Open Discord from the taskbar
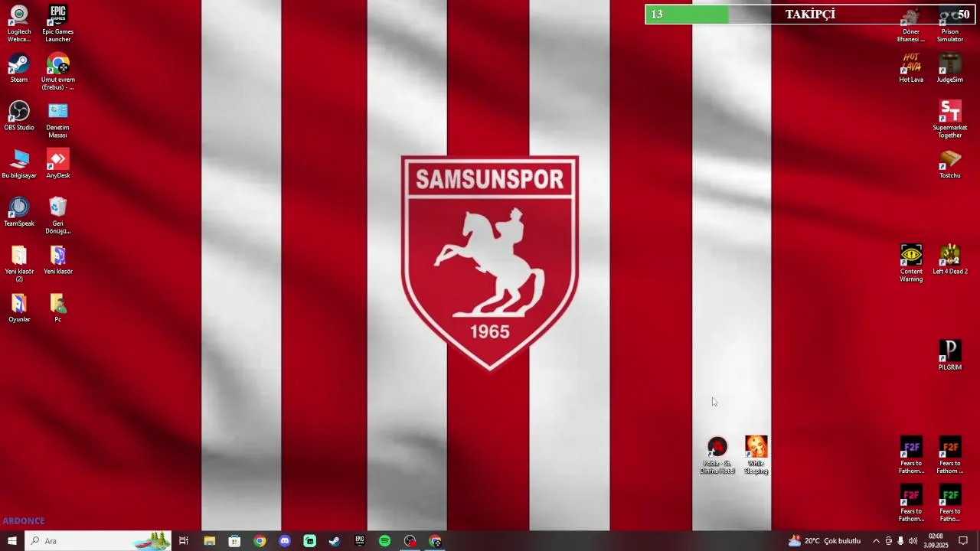Image resolution: width=980 pixels, height=551 pixels. click(285, 541)
